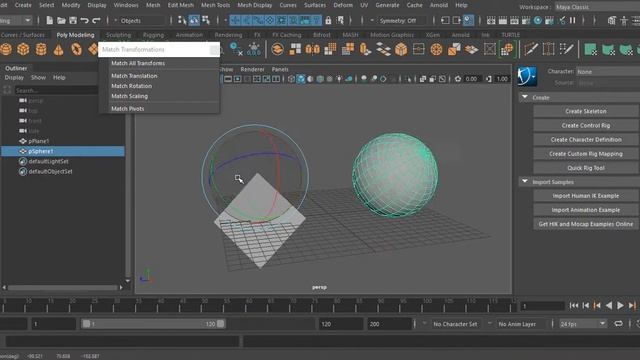
Task: Click Get HIK and Mocap Examples Online
Action: (x=586, y=224)
